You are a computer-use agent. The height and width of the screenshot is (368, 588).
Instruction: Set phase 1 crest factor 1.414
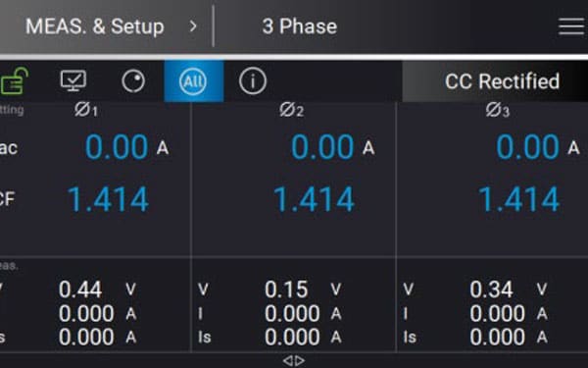point(109,199)
